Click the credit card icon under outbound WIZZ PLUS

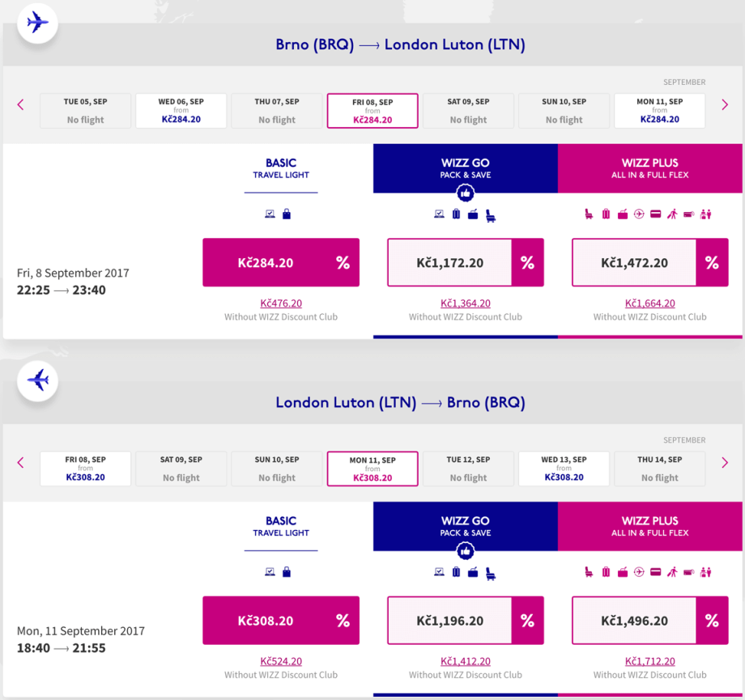[x=655, y=214]
